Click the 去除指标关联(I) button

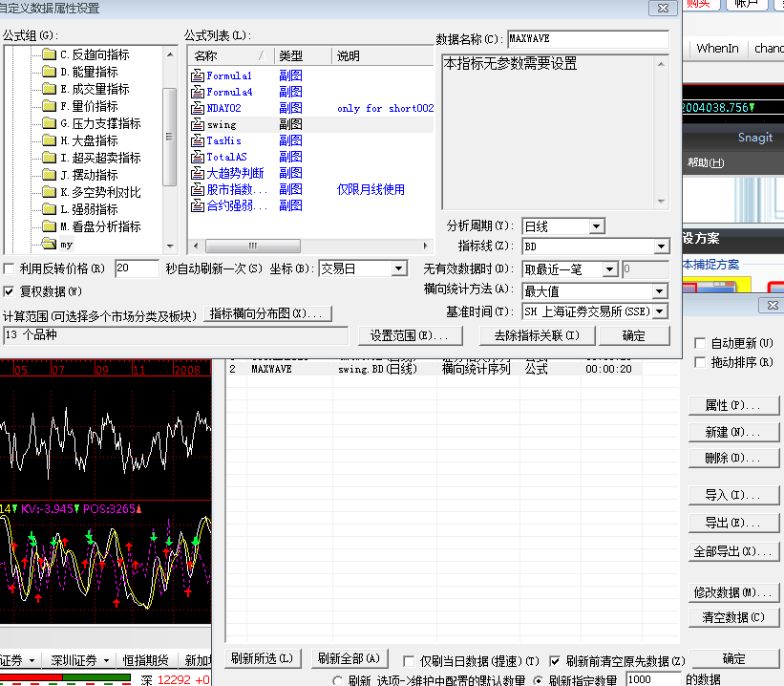pyautogui.click(x=536, y=335)
